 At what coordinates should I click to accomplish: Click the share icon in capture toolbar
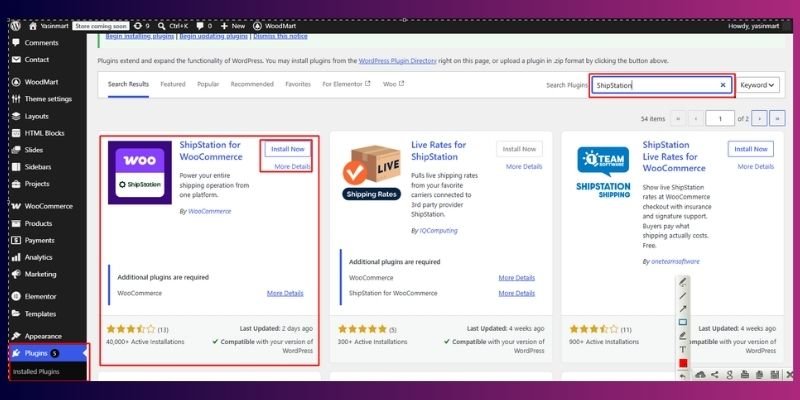coord(715,375)
